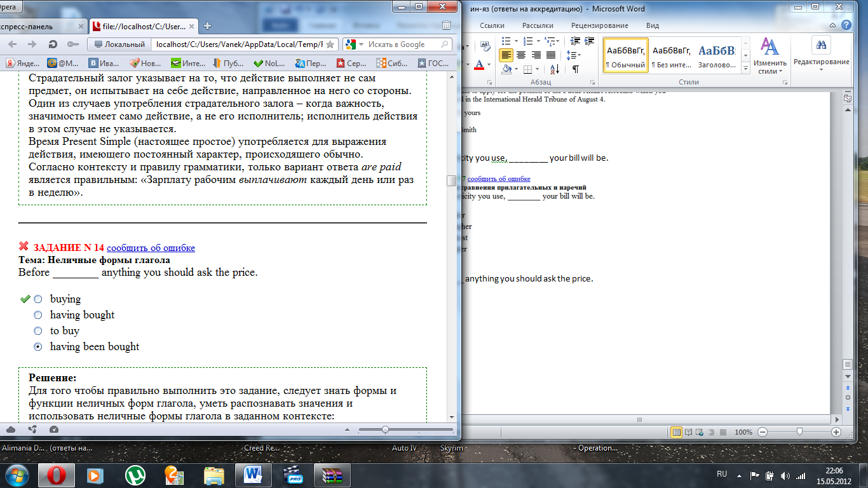Justify text in Word
Viewport: 868px width, 488px height.
tap(550, 55)
